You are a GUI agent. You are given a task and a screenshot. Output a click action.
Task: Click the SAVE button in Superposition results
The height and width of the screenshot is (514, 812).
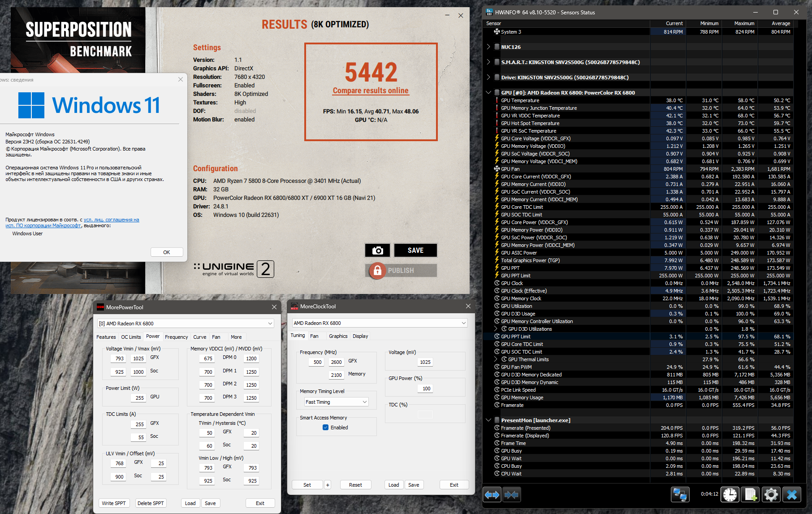point(415,250)
